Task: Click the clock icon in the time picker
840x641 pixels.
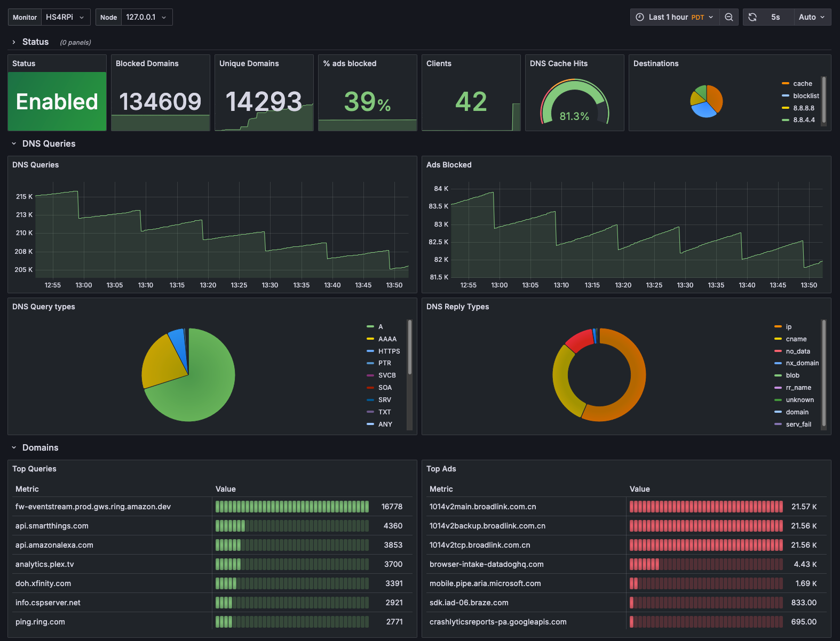Action: tap(640, 17)
